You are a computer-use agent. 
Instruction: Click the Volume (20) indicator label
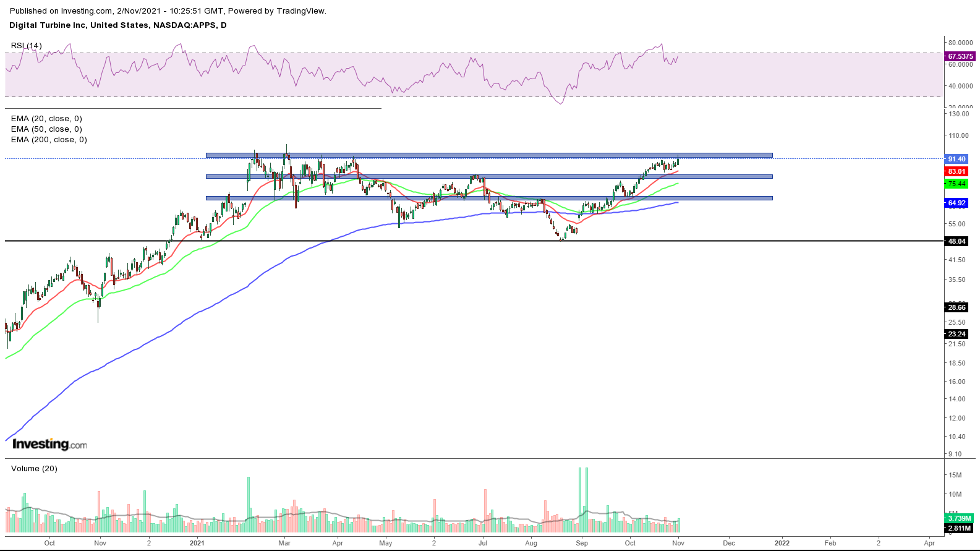34,469
